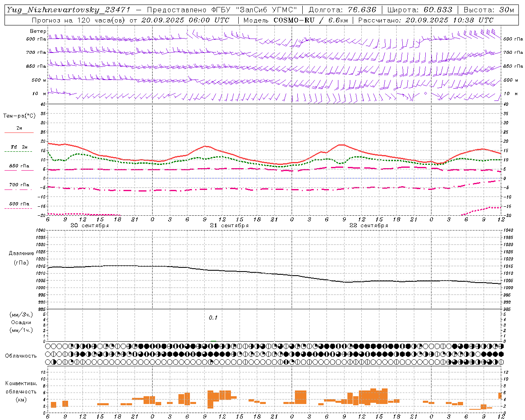525x420 pixels.
Task: Click the 22 сентября date label
Action: pos(369,226)
